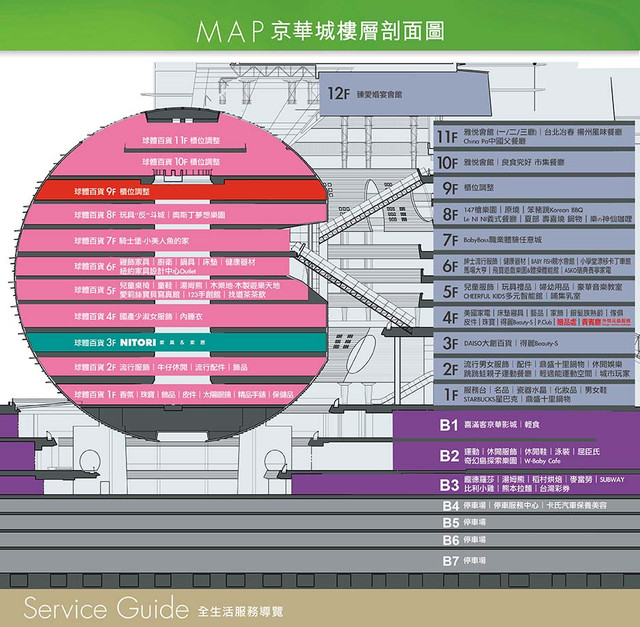Click 'B1 喜滿客京華影城' row
The width and height of the screenshot is (640, 627).
click(x=516, y=425)
